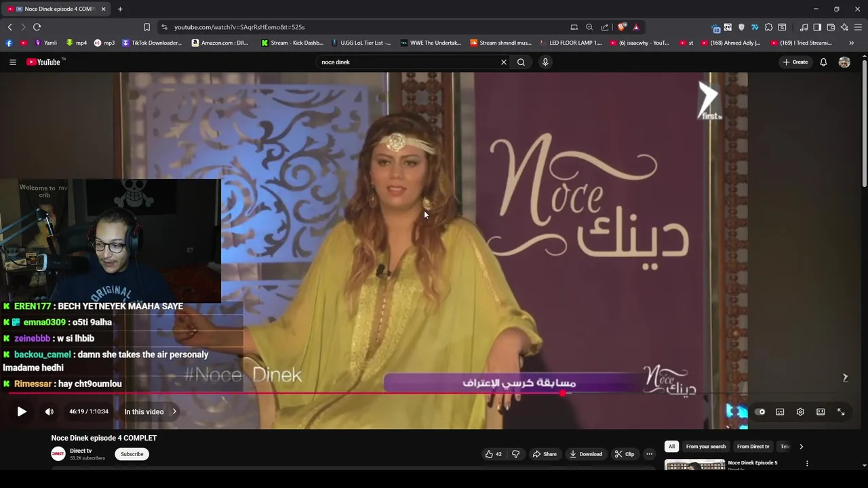Open Brave Shields lion icon
The width and height of the screenshot is (868, 488).
(621, 27)
